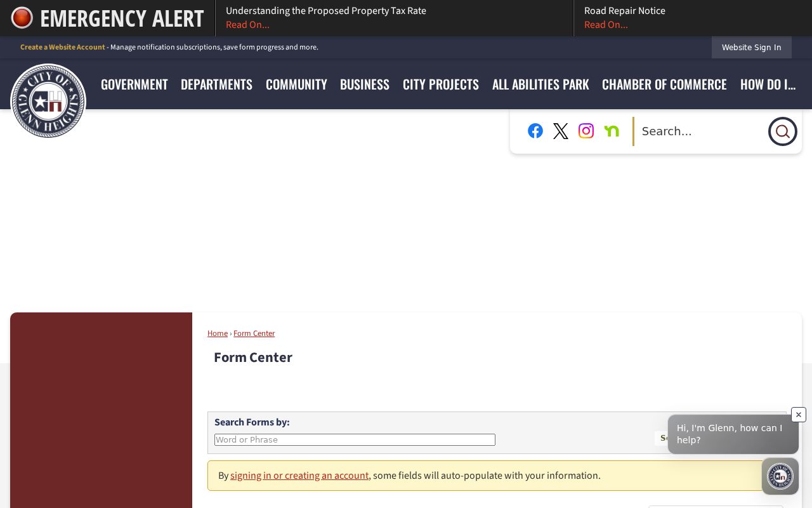Follow the Create a Website Account link

coord(63,47)
